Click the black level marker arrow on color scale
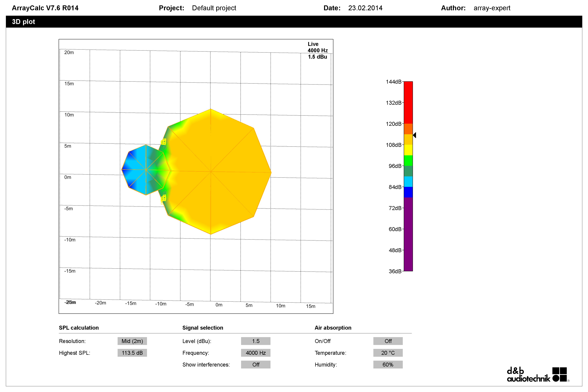Image resolution: width=588 pixels, height=392 pixels. click(x=414, y=135)
